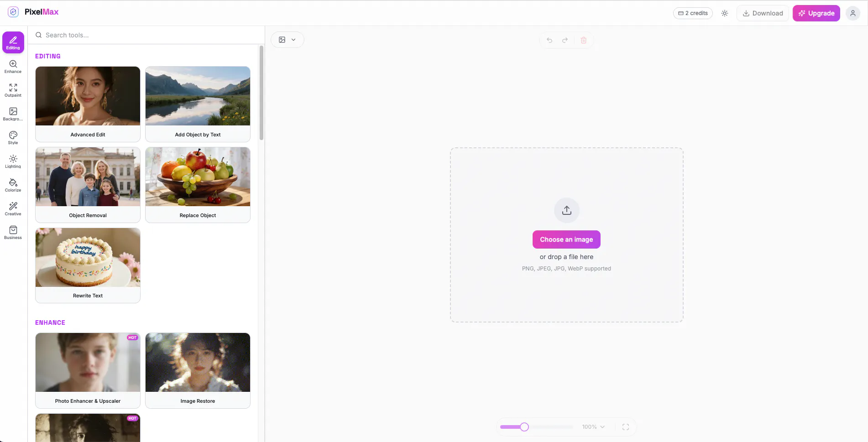Open the Creative tools category
Viewport: 868px width, 442px height.
coord(13,208)
